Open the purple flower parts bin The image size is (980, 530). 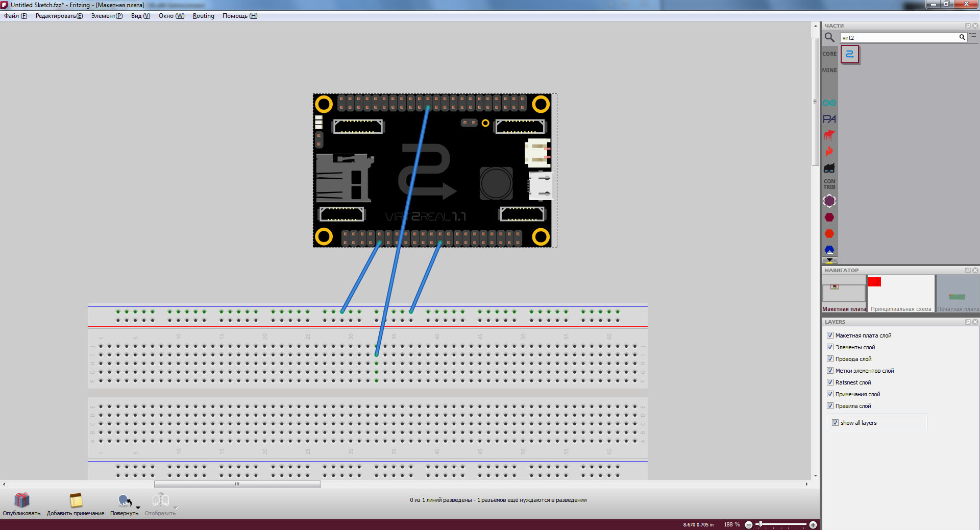coord(829,201)
